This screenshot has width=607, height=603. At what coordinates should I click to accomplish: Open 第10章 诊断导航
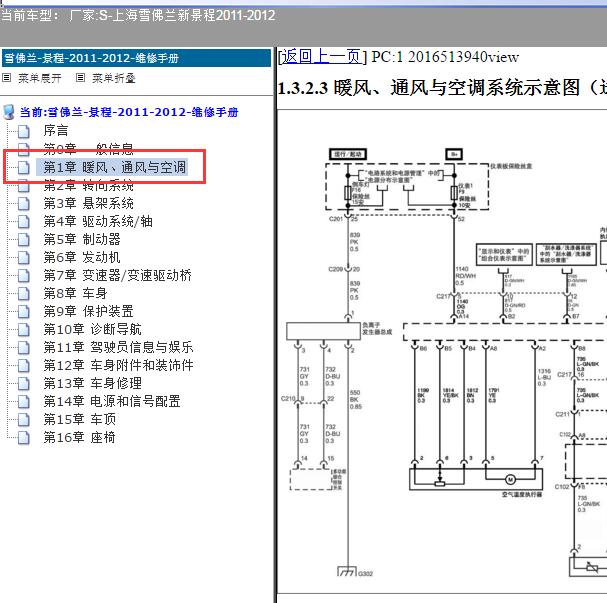point(92,329)
